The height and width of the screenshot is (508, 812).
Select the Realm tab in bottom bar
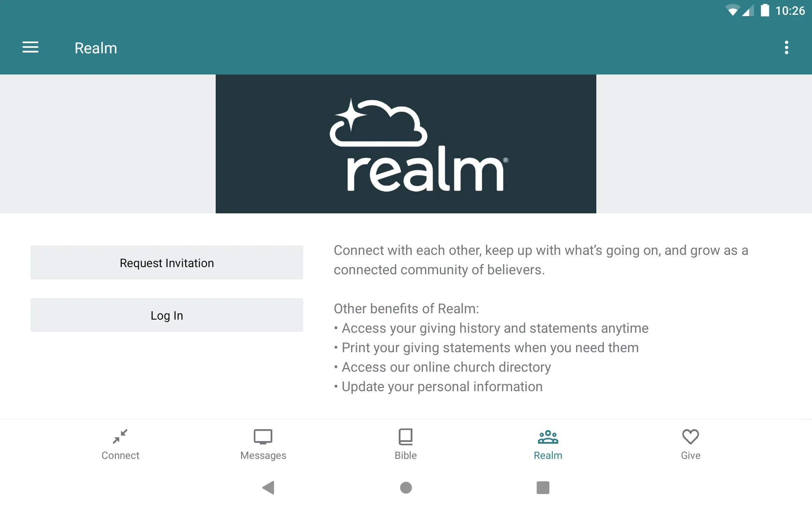pos(548,444)
